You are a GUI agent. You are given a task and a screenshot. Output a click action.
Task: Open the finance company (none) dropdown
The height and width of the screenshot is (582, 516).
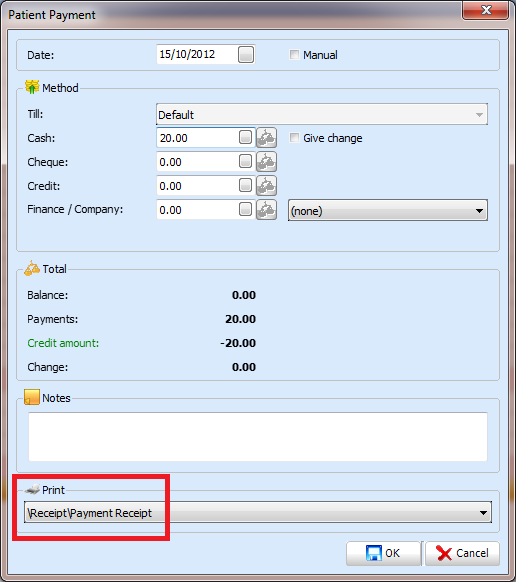click(x=388, y=210)
